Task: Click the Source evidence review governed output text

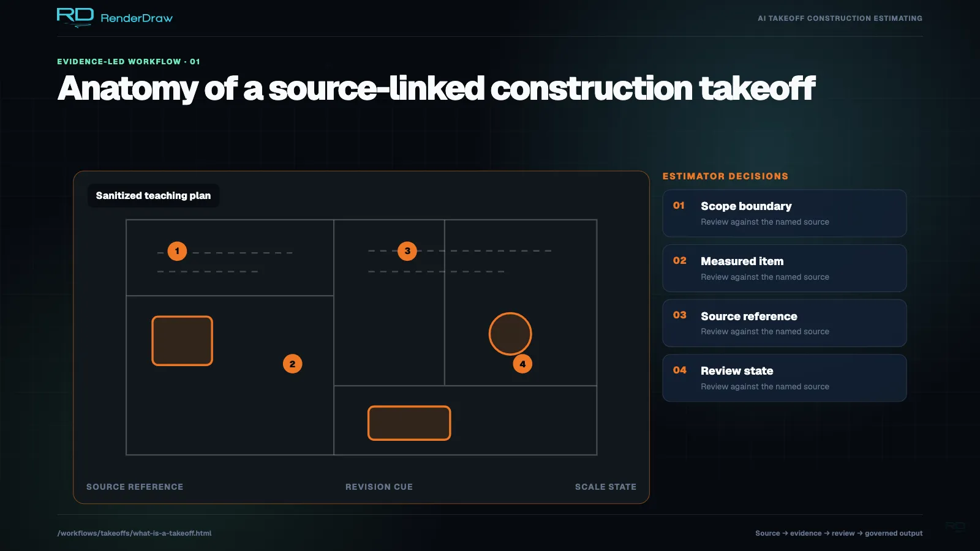Action: [x=839, y=533]
